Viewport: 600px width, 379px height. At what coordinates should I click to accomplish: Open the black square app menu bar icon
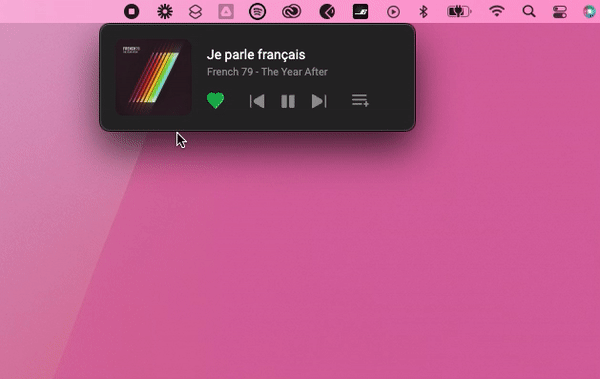360,11
